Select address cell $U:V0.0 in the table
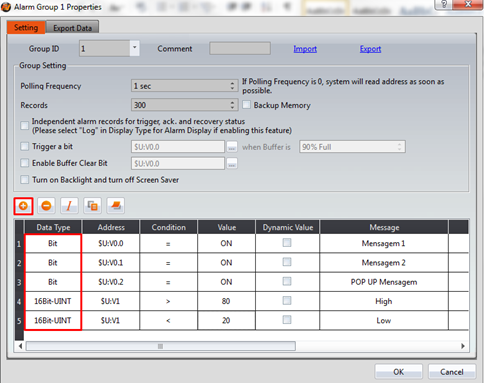This screenshot has width=484, height=383. pos(111,243)
